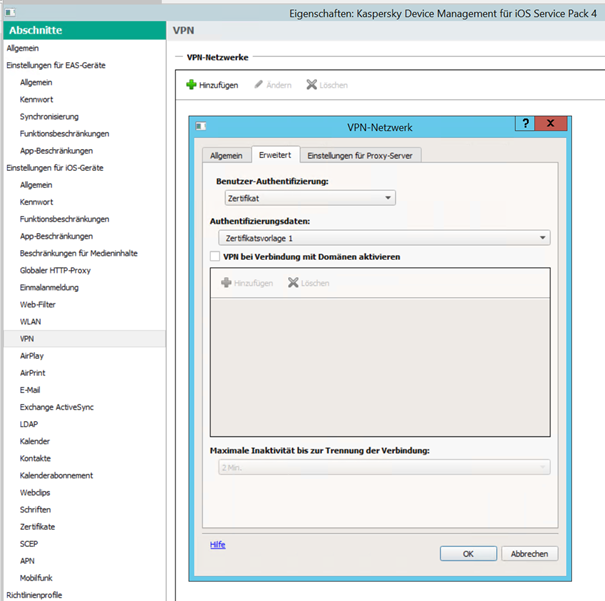Open the Hilfe link
Image resolution: width=605 pixels, height=601 pixels.
217,545
